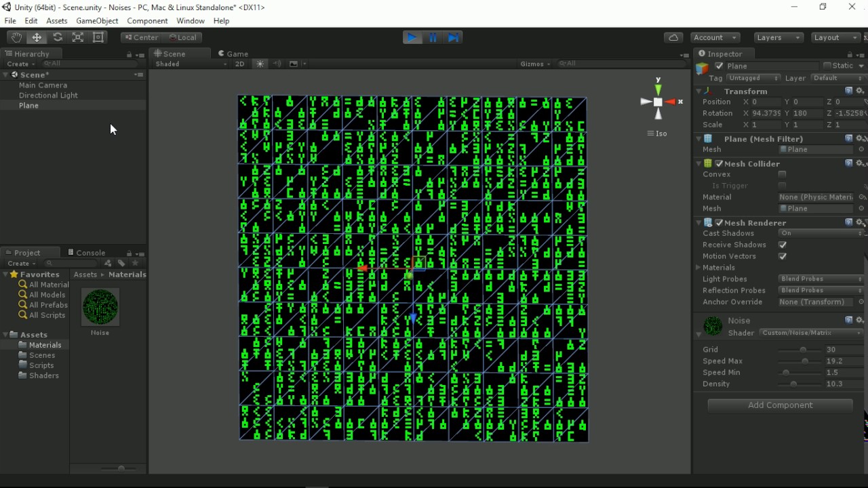Open Noise material help icon
The width and height of the screenshot is (868, 488).
(x=848, y=320)
